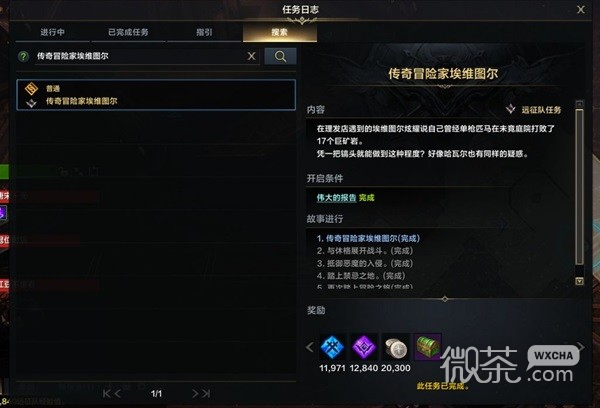Go to the last results page

[x=207, y=393]
